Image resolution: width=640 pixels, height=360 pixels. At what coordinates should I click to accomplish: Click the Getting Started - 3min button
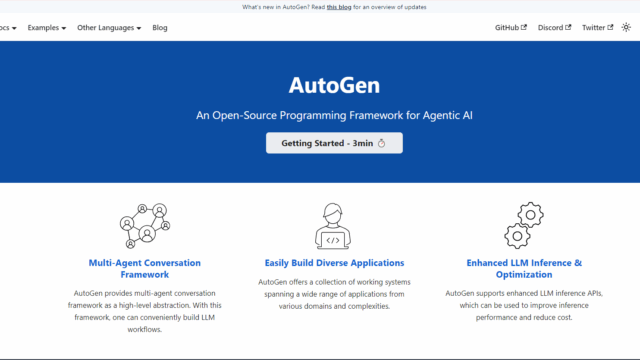pyautogui.click(x=334, y=143)
